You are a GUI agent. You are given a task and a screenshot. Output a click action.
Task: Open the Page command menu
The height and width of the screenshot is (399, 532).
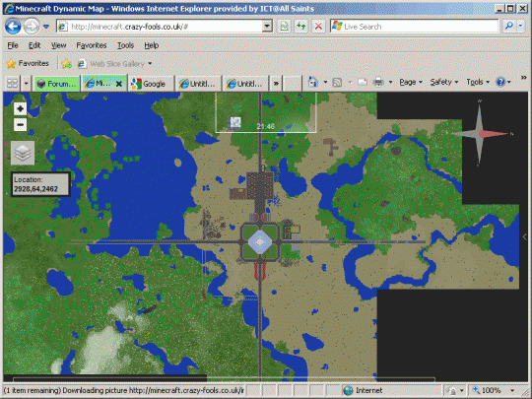coord(411,82)
